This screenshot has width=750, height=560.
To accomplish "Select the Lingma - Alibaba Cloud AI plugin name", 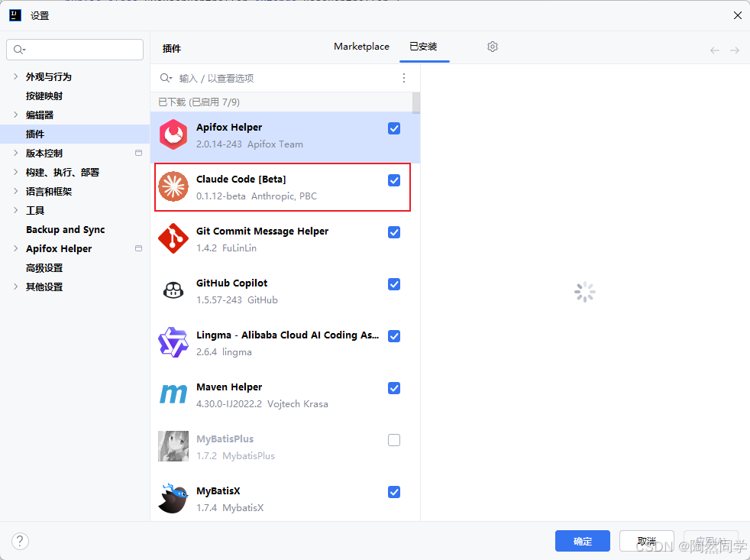I will click(x=287, y=335).
